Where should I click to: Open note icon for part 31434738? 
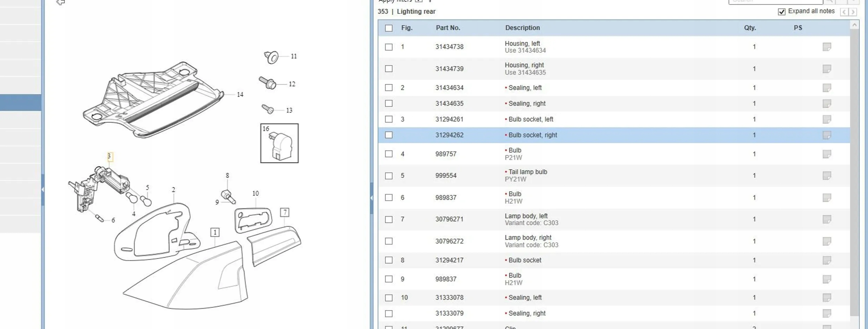pos(827,47)
